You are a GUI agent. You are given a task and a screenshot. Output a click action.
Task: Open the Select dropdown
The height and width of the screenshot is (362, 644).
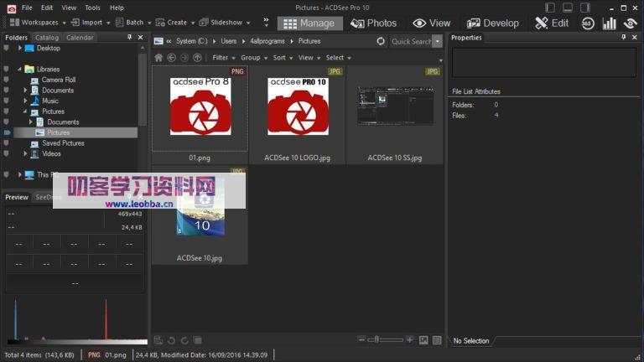tap(339, 58)
